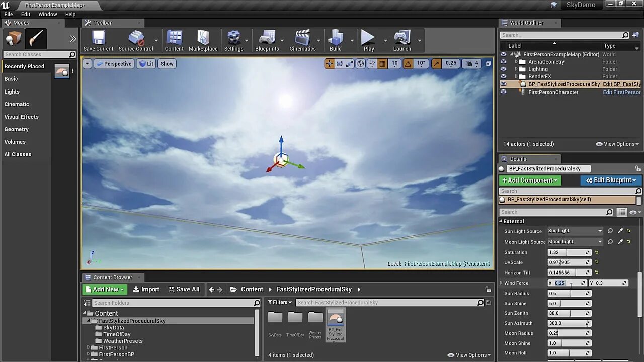Open the Sun Light Source dropdown

click(x=575, y=231)
